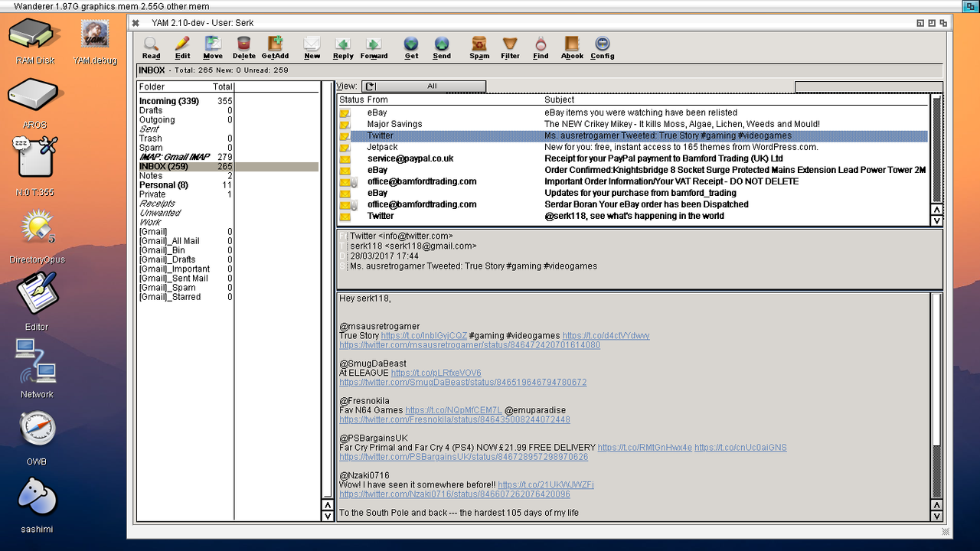
Task: Select the Receipts folder
Action: click(186, 204)
